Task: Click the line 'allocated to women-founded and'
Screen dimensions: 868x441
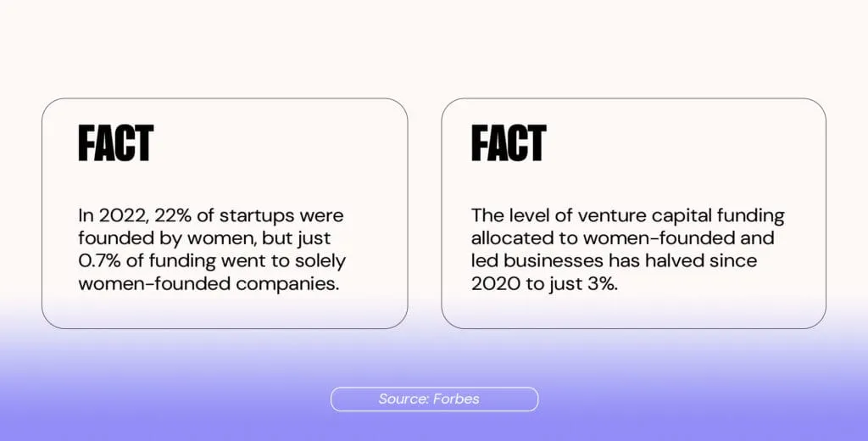Action: point(623,238)
